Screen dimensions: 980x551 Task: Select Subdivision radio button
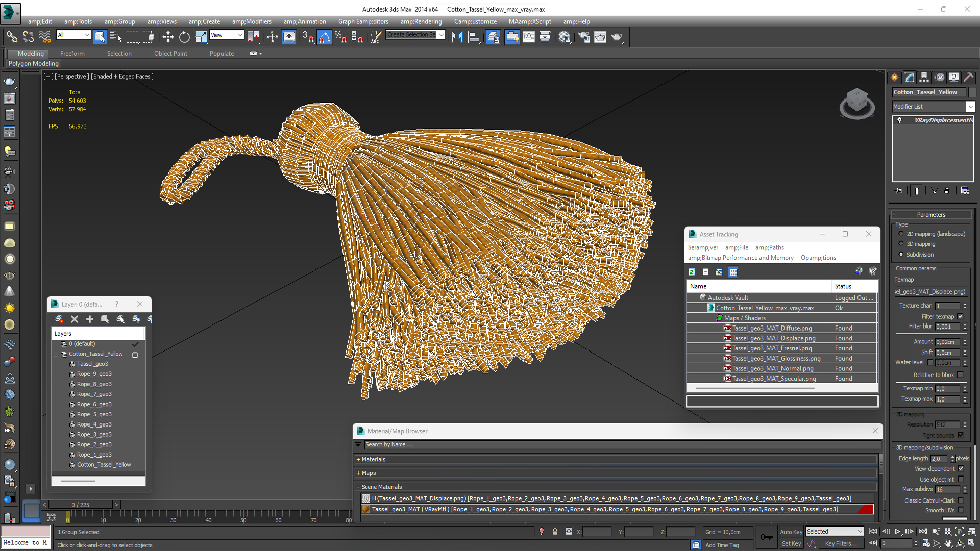click(901, 254)
